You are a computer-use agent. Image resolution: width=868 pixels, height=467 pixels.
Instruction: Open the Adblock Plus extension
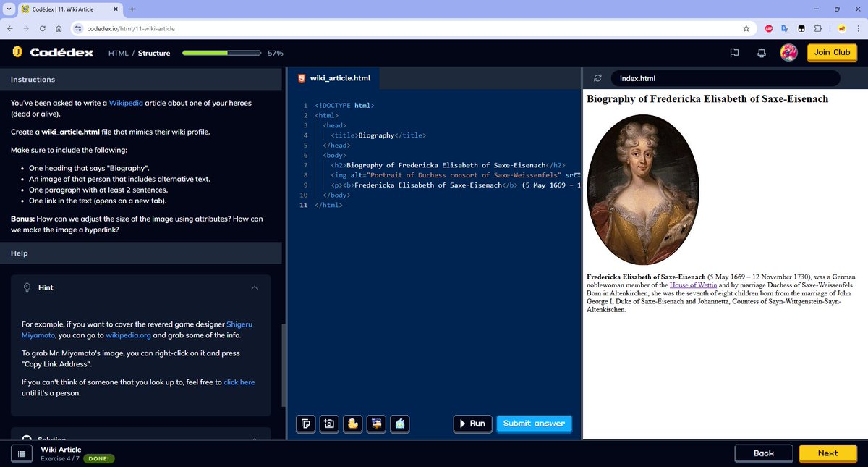coord(770,28)
